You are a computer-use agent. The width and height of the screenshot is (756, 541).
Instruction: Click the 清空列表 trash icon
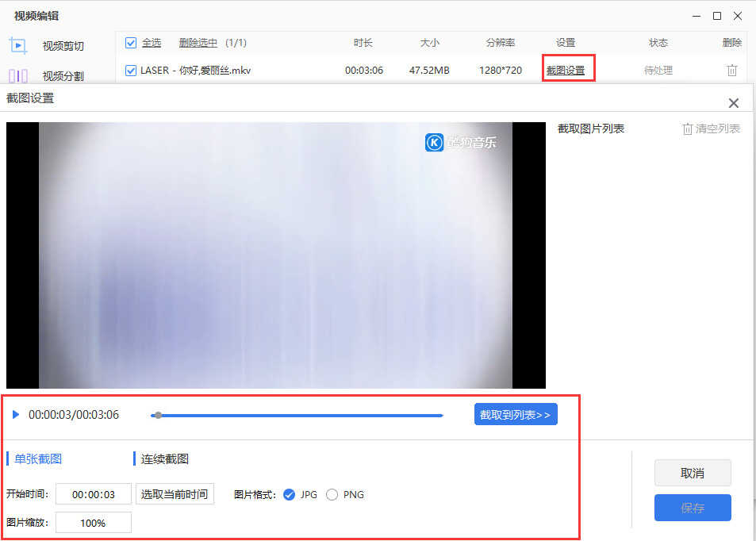tap(688, 129)
